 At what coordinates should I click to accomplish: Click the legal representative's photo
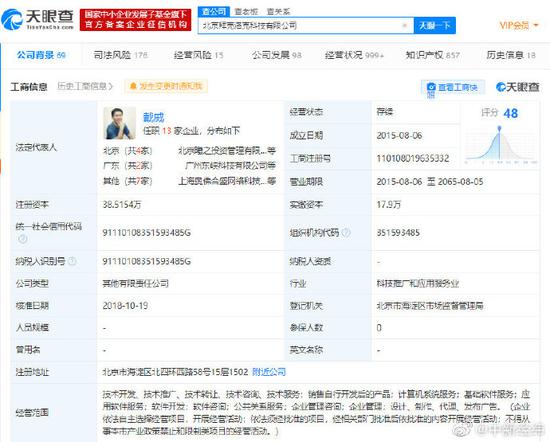coord(120,123)
